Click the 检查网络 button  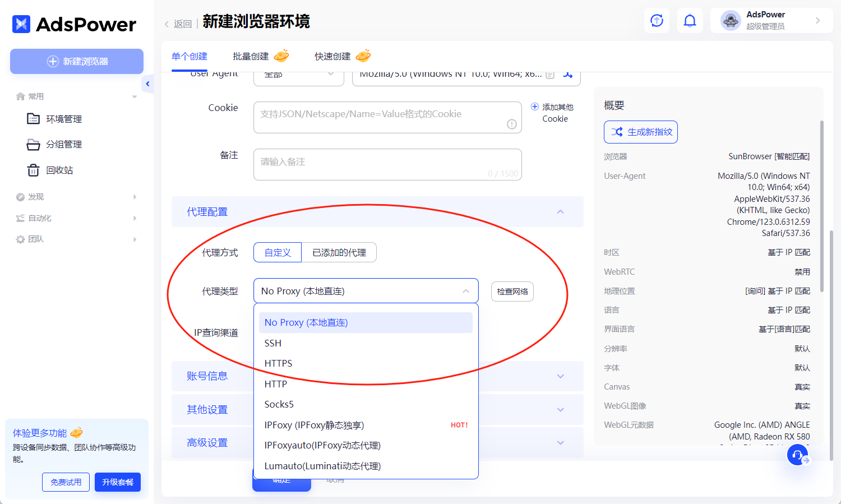(512, 292)
